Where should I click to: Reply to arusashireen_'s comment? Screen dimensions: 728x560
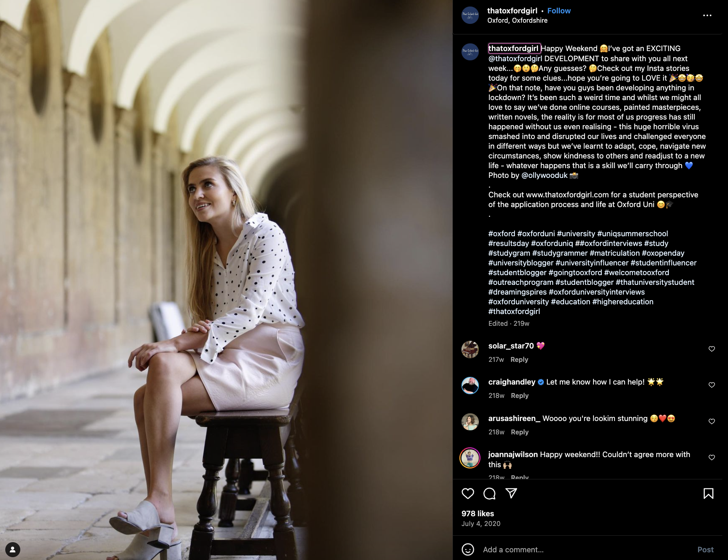click(x=520, y=432)
